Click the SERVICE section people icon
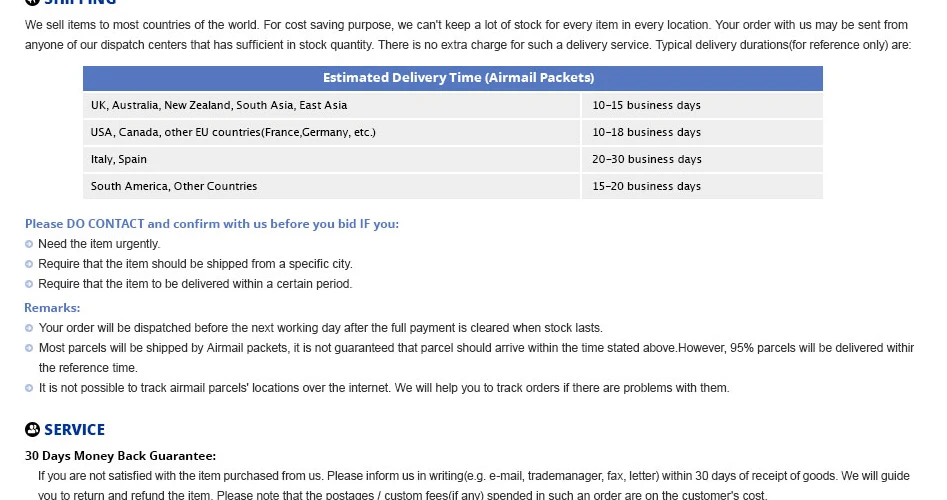The width and height of the screenshot is (947, 500). [33, 429]
